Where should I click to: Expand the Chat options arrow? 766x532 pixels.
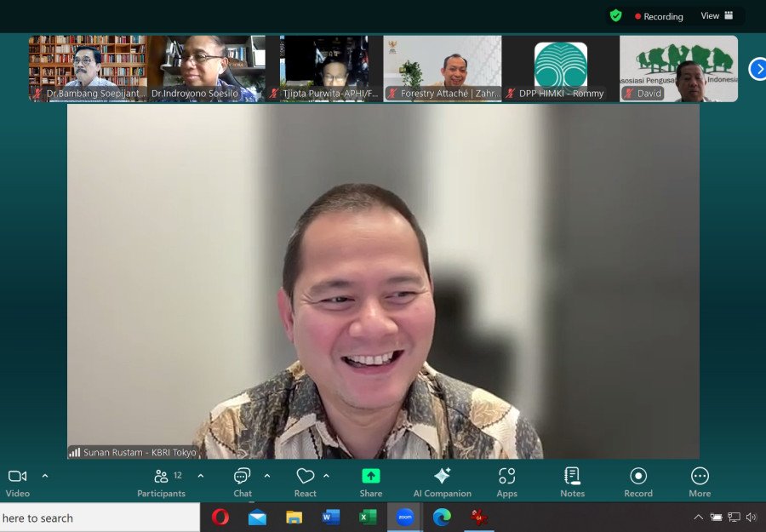(267, 476)
